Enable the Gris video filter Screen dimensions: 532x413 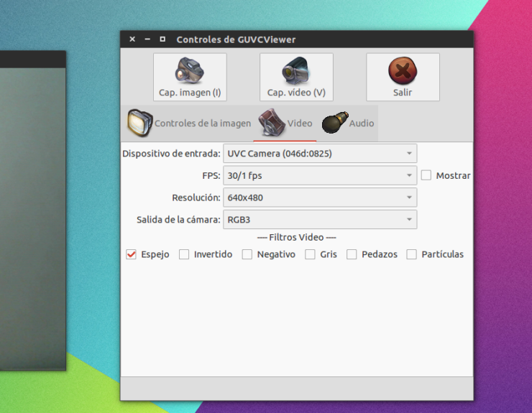click(310, 254)
